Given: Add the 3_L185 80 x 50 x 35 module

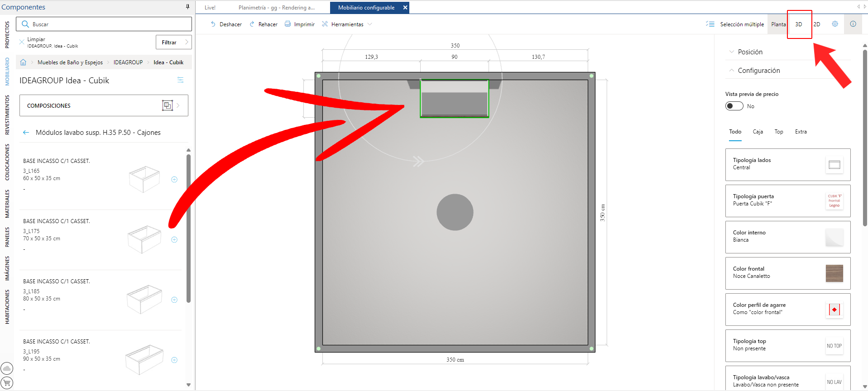Looking at the screenshot, I should pyautogui.click(x=174, y=300).
